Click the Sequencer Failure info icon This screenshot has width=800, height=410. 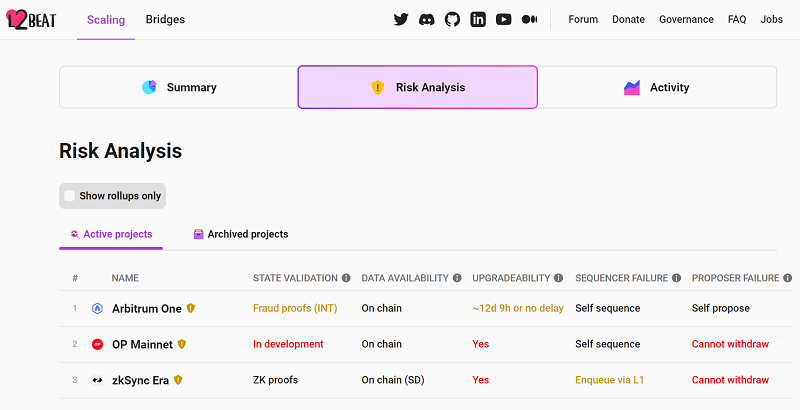[x=677, y=278]
